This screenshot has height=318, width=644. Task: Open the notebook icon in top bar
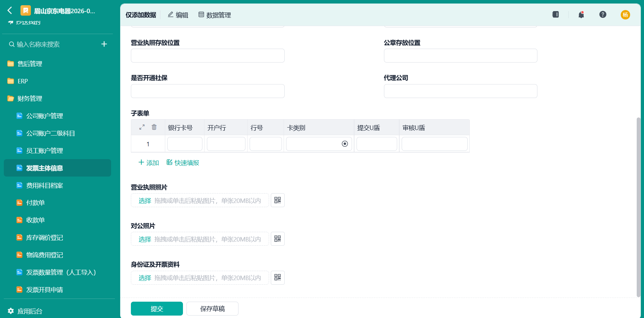[555, 14]
